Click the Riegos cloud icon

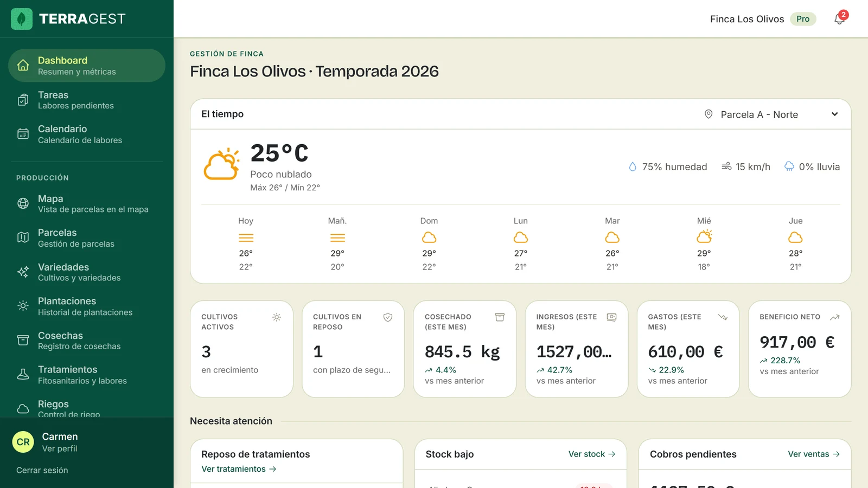(23, 409)
